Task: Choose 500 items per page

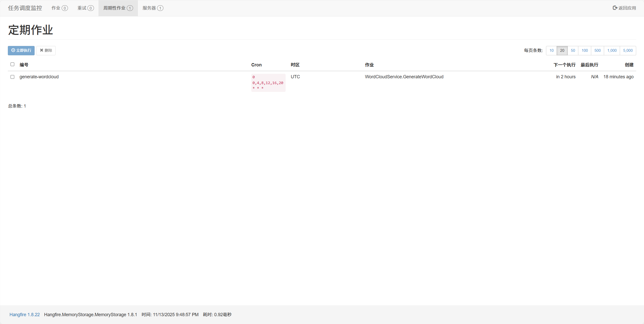Action: click(597, 51)
